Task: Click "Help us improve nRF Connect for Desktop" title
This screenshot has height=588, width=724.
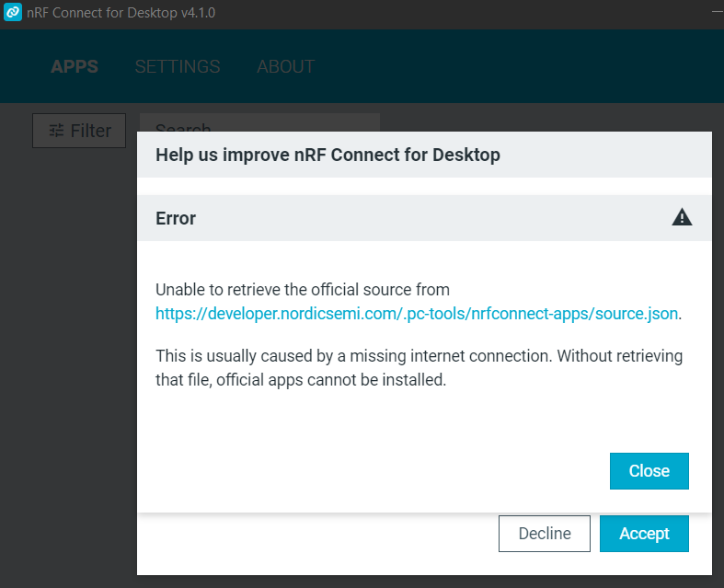Action: [328, 155]
